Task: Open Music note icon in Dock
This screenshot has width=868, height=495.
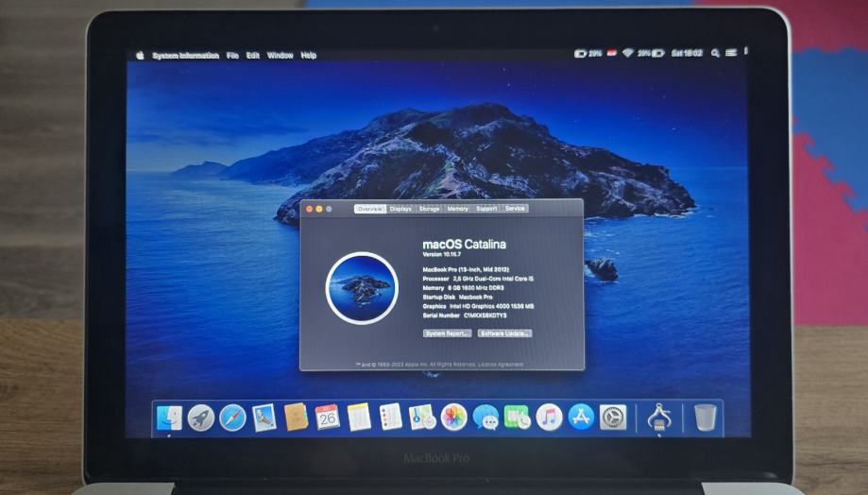Action: (549, 417)
